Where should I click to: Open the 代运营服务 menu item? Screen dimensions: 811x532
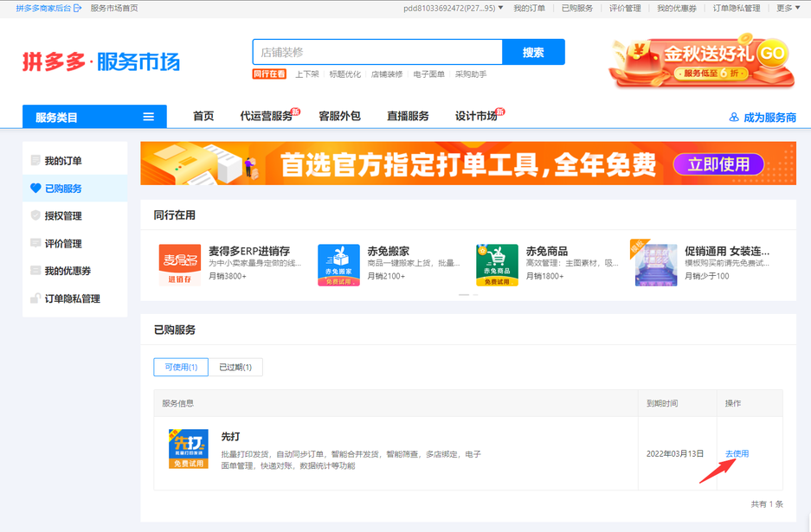tap(266, 116)
